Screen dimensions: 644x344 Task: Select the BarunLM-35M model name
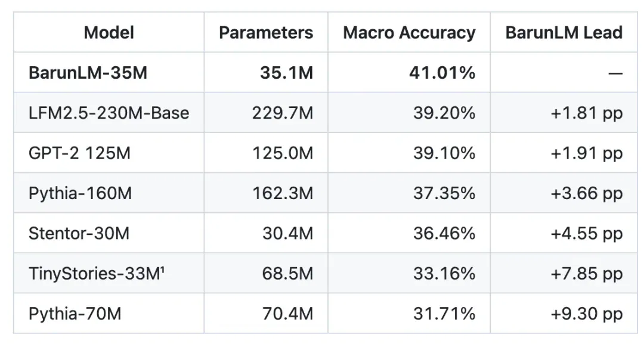point(88,73)
